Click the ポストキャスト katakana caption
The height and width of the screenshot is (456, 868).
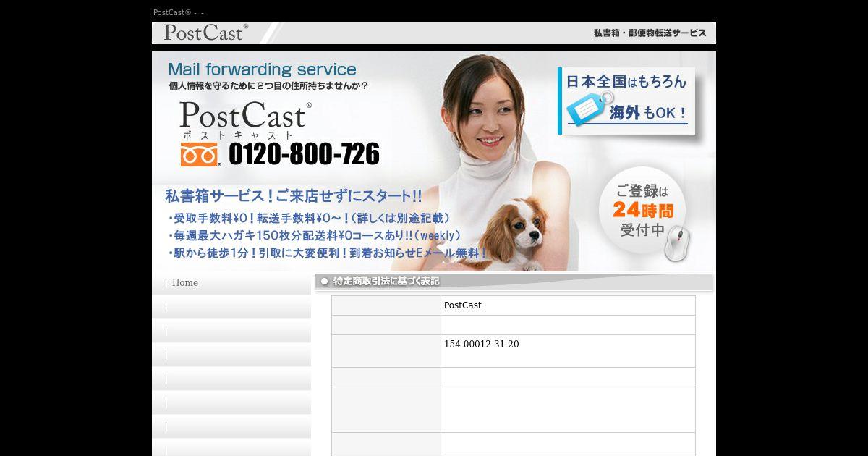237,135
